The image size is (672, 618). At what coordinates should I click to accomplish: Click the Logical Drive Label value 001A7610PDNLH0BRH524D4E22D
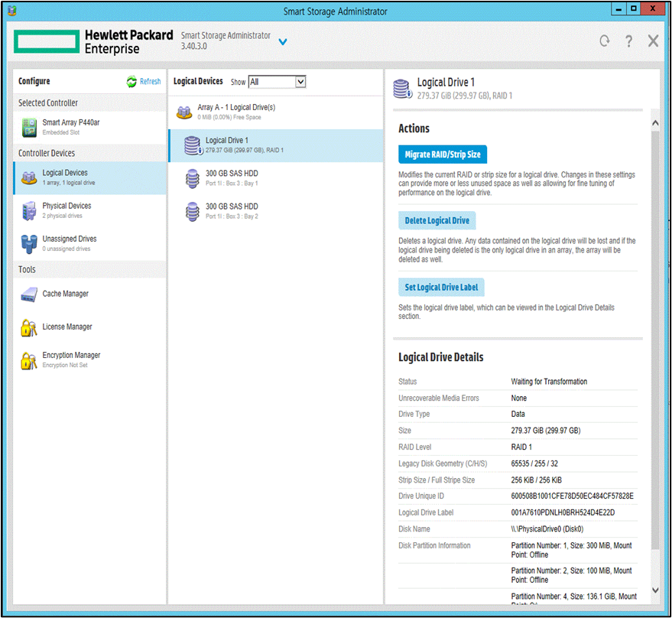pos(563,512)
